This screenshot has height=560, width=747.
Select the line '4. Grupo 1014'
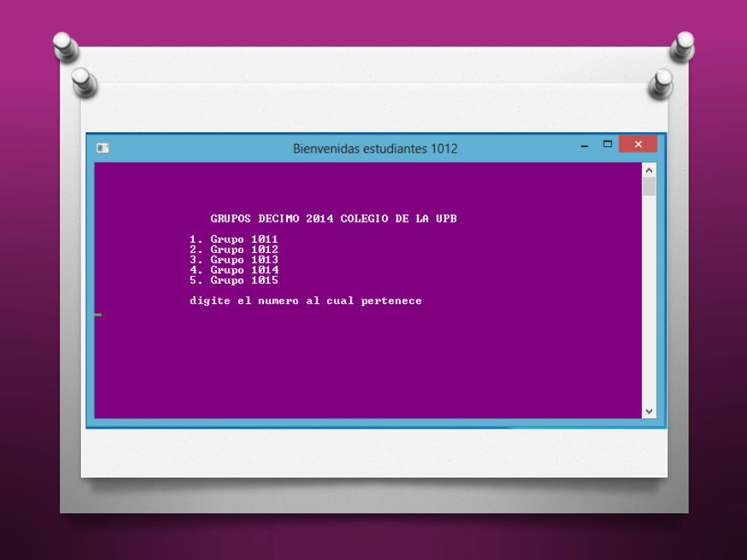pos(233,270)
